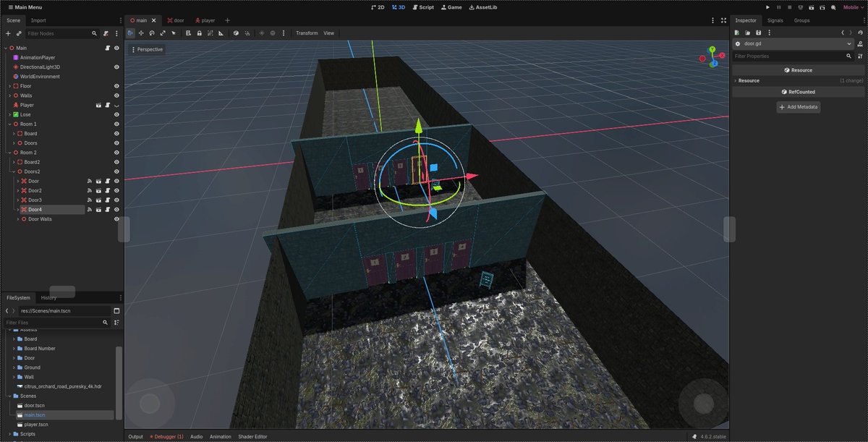Open the Output bottom panel

pos(136,437)
